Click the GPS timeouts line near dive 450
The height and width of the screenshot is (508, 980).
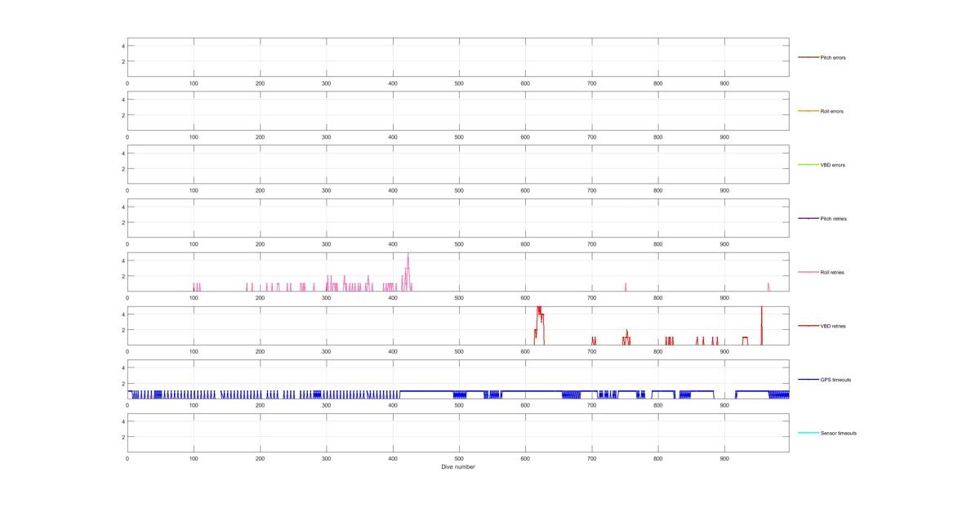coord(426,390)
